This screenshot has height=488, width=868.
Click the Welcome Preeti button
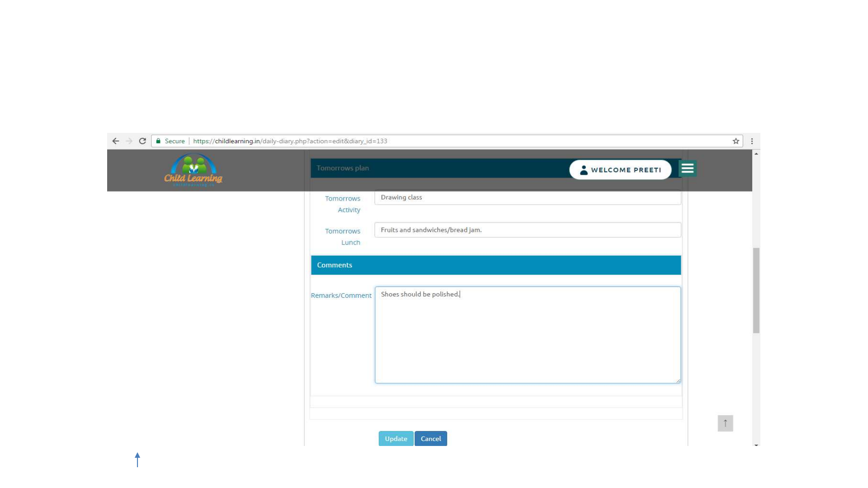click(x=620, y=170)
